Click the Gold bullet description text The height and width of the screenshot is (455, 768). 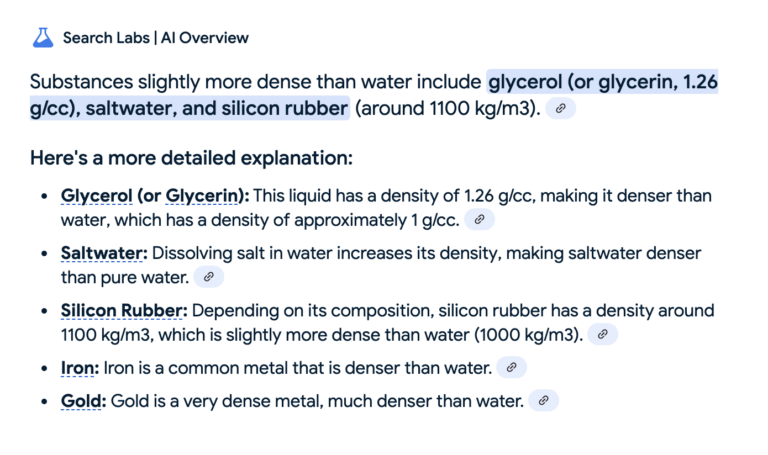(317, 401)
